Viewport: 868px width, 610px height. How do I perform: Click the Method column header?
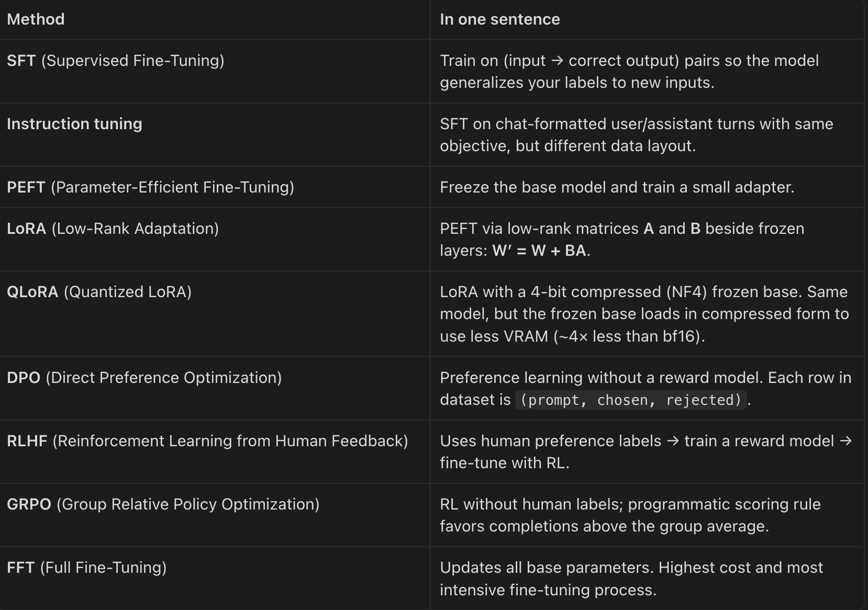(36, 19)
